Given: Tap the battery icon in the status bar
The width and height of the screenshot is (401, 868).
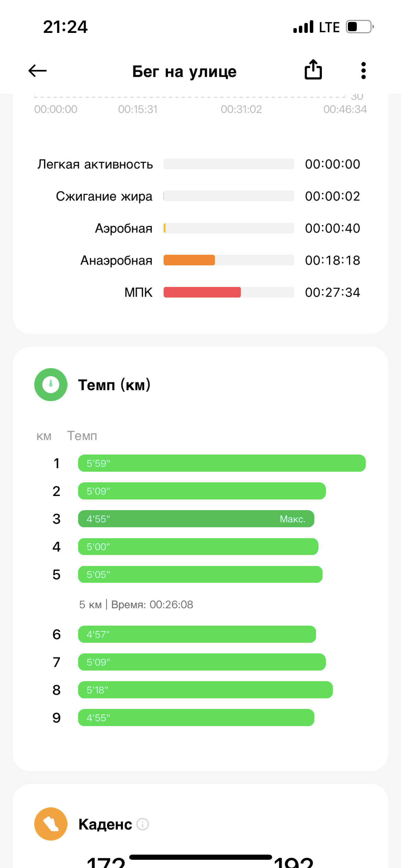Looking at the screenshot, I should [360, 27].
